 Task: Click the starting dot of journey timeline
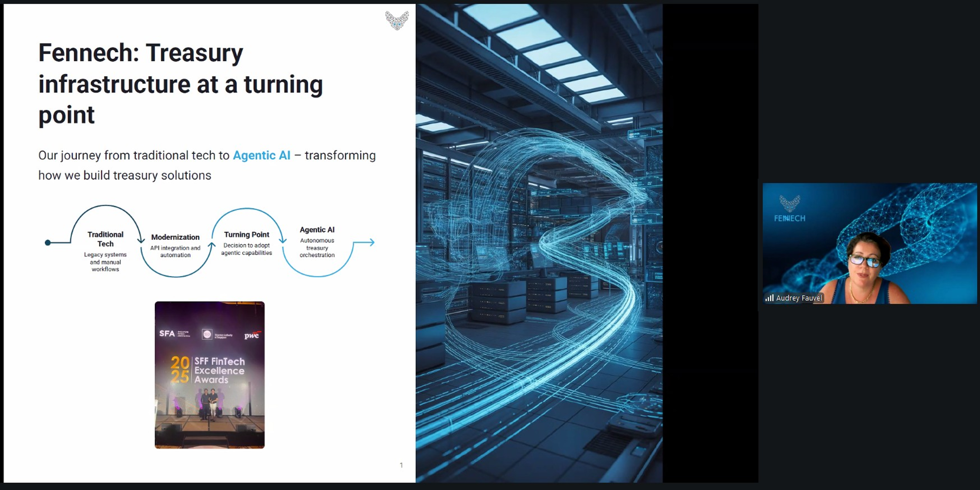coord(48,242)
